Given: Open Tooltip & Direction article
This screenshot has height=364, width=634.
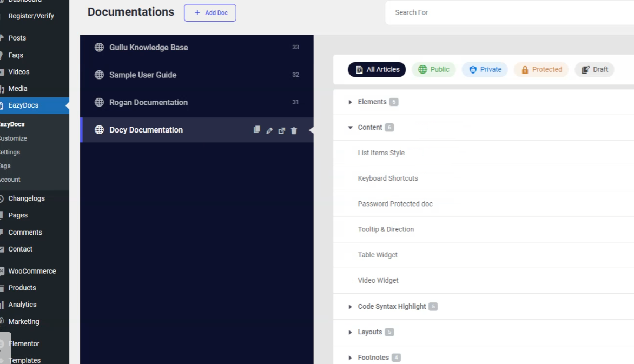Looking at the screenshot, I should click(386, 229).
